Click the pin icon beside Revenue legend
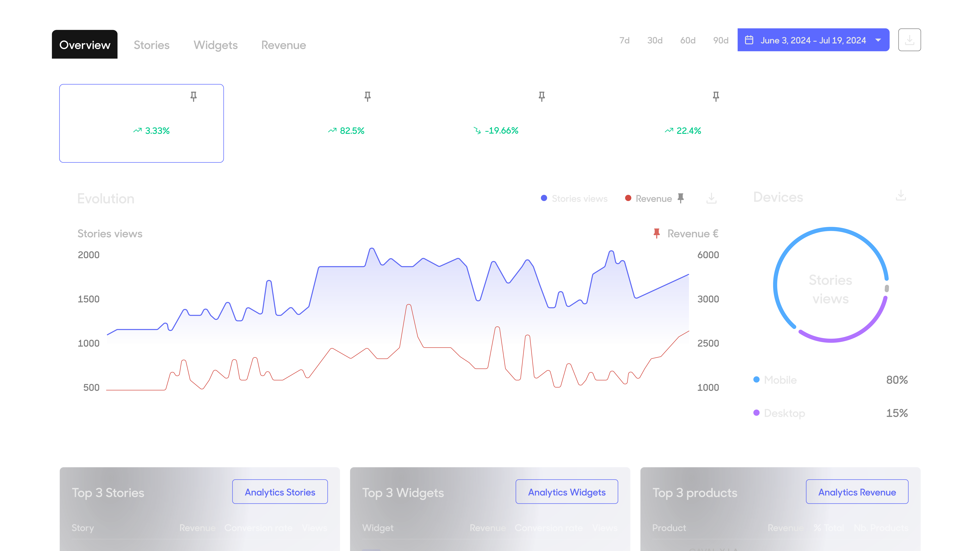This screenshot has height=551, width=980. (681, 198)
